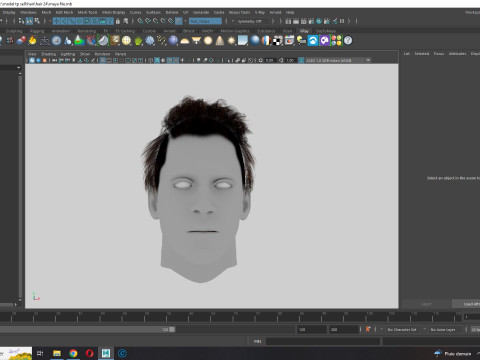The image size is (480, 360).
Task: Toggle the highlighted snap magnet icon
Action: [179, 21]
